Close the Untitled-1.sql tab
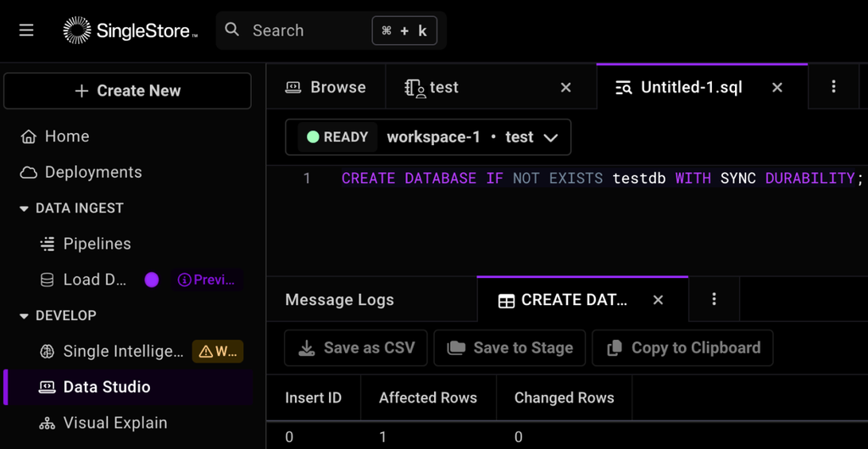The image size is (868, 449). [777, 87]
